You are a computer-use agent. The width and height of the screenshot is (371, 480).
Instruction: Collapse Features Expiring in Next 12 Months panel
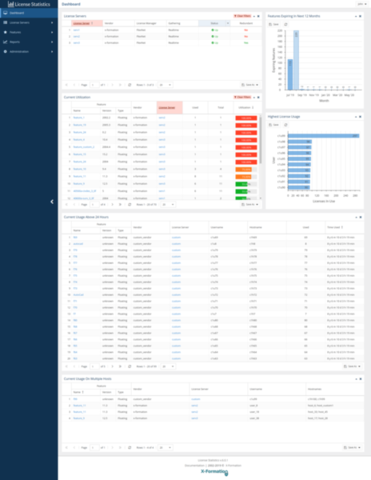[356, 16]
